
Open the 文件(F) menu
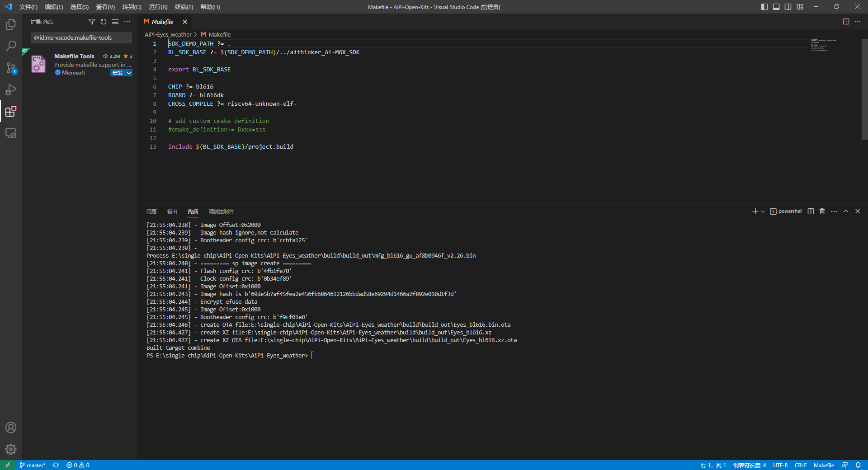[28, 7]
